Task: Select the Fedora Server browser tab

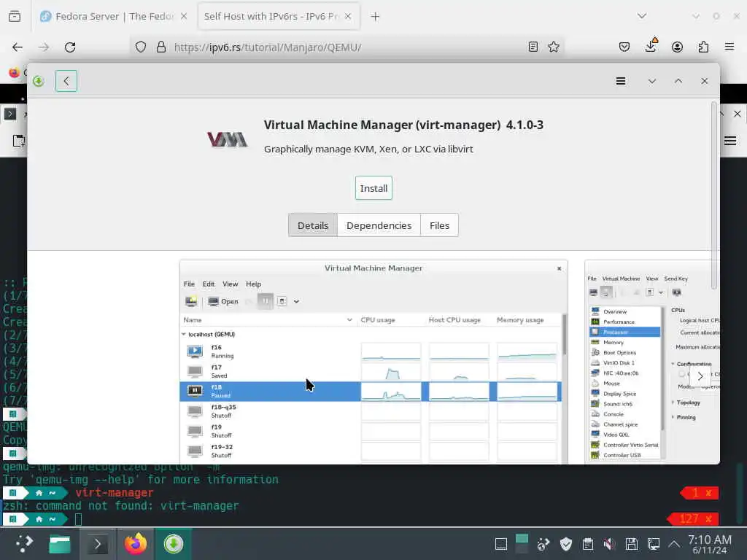Action: click(x=113, y=16)
